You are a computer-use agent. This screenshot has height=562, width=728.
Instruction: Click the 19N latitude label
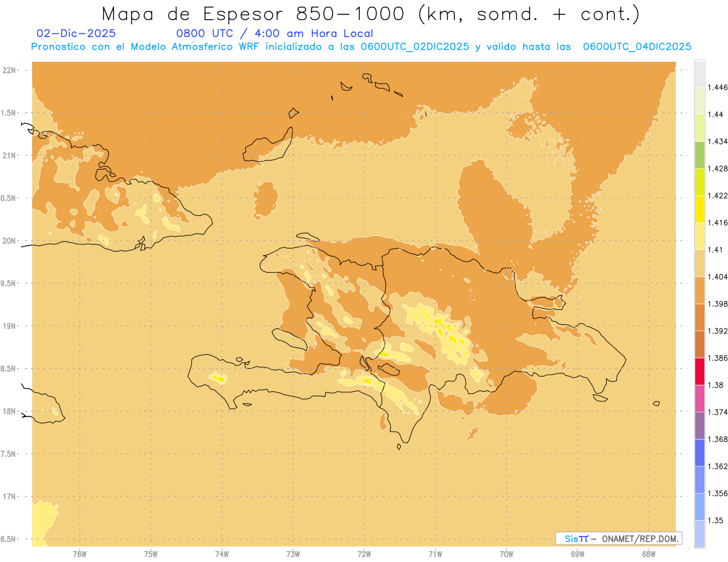9,326
